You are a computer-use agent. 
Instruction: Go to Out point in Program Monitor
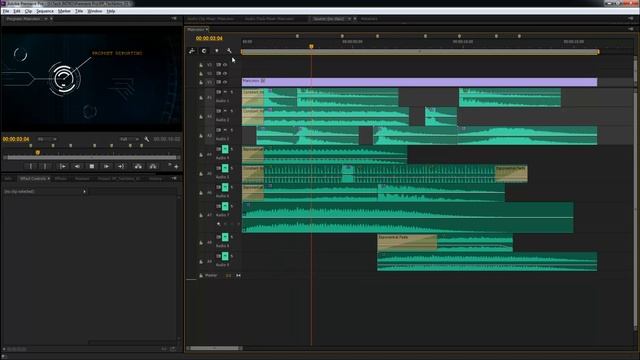coord(121,166)
